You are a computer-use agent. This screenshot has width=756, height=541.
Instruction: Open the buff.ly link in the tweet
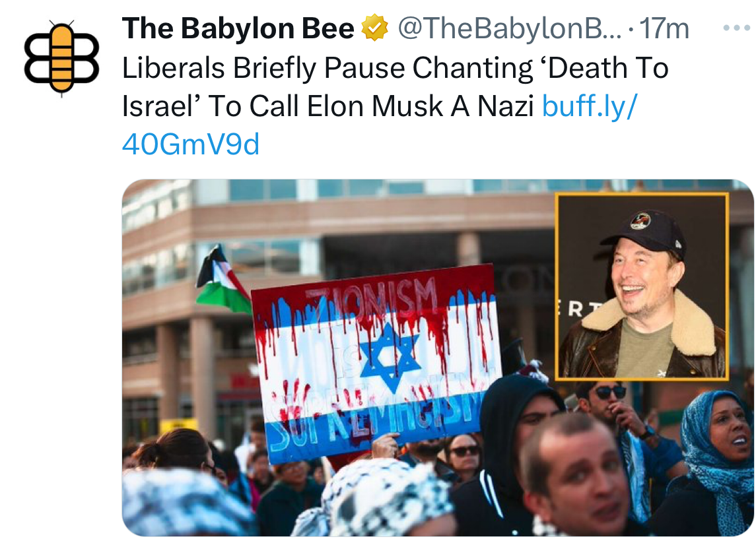coord(589,107)
